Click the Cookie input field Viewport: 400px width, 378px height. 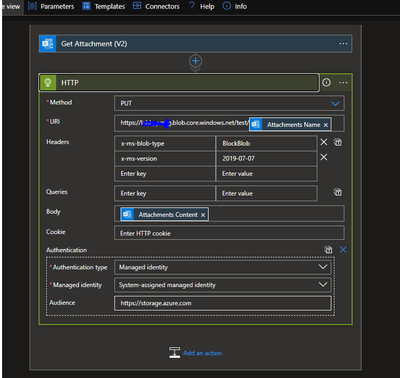tap(229, 233)
